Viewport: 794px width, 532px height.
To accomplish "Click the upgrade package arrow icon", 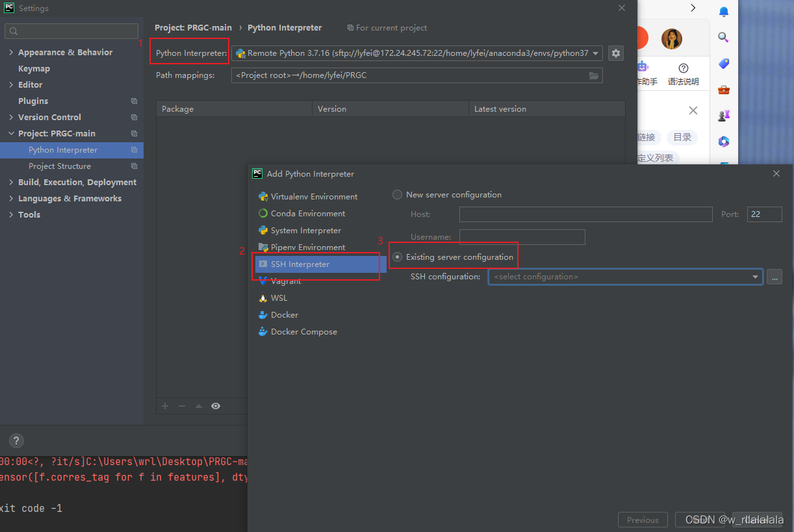I will coord(199,406).
